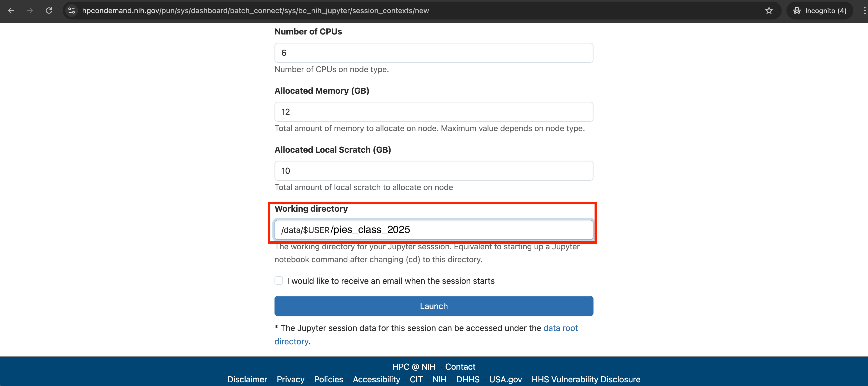
Task: Reload the page with refresh icon
Action: [x=49, y=11]
